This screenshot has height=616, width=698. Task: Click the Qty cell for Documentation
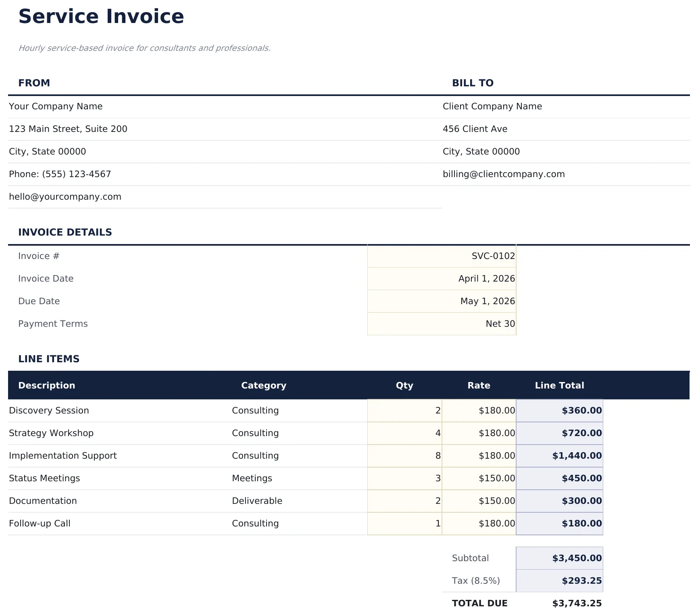pyautogui.click(x=404, y=501)
